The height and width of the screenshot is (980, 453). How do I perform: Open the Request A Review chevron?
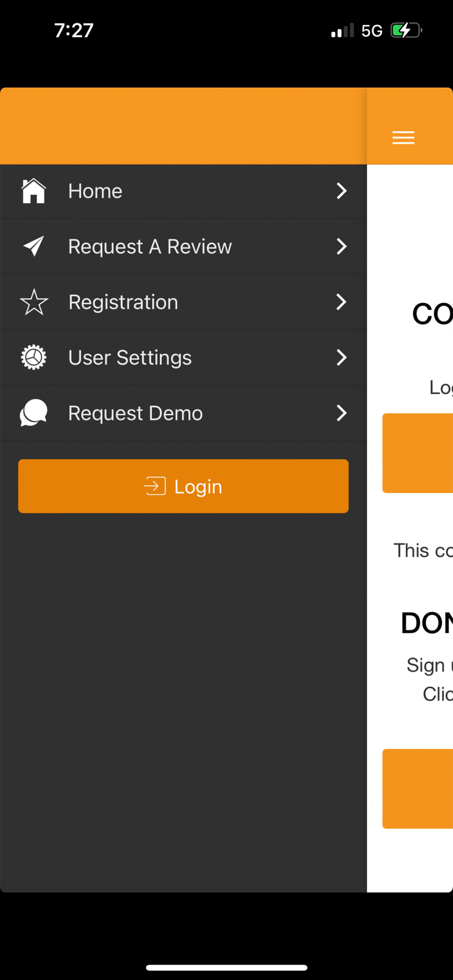pos(341,246)
